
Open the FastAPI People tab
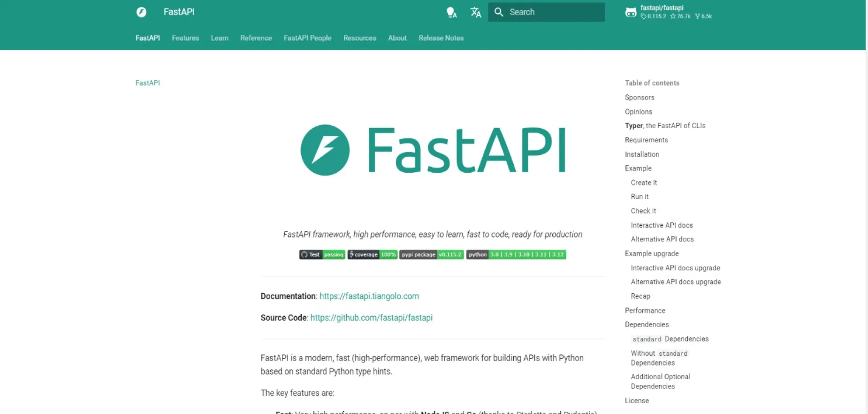308,38
